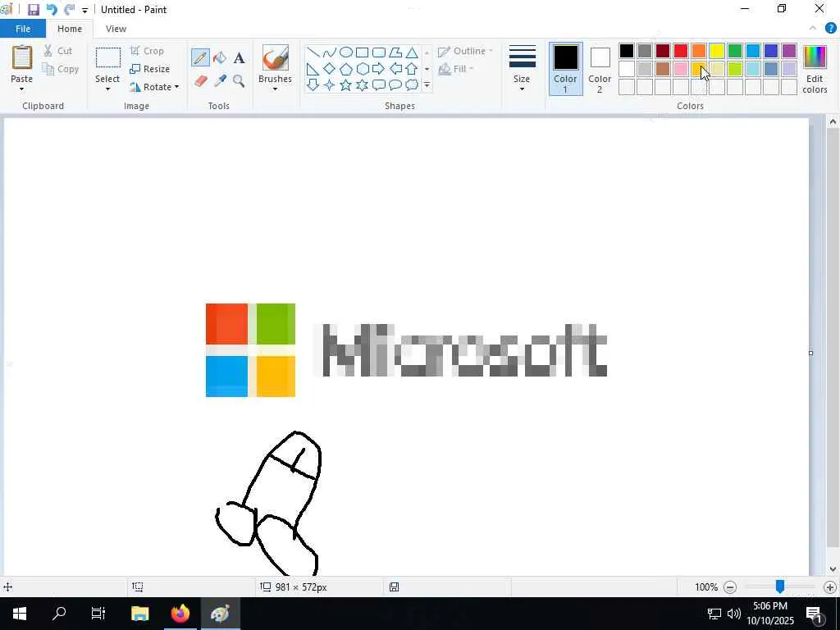Screen dimensions: 840x630
Task: Click the Resize button
Action: 150,69
